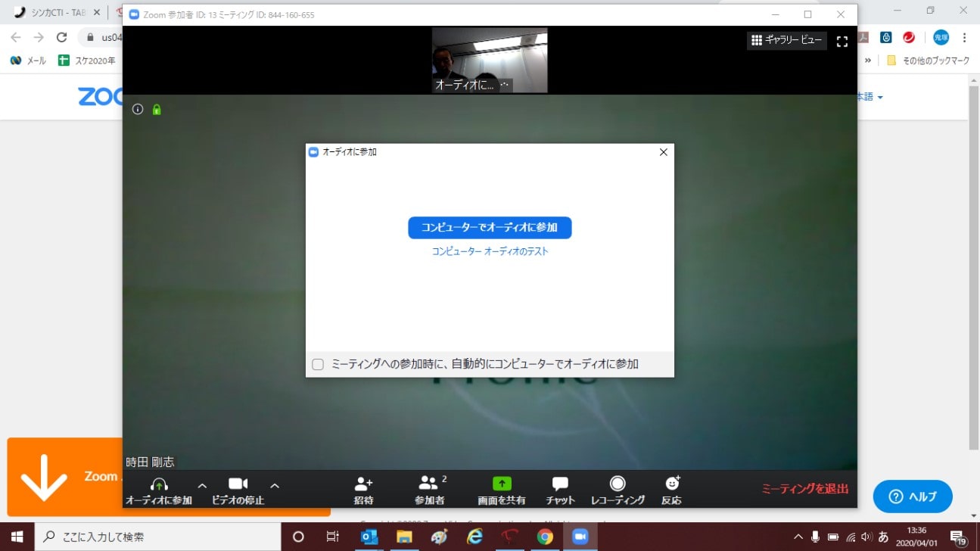Image resolution: width=980 pixels, height=551 pixels.
Task: Open the Participants panel icon
Action: 428,484
